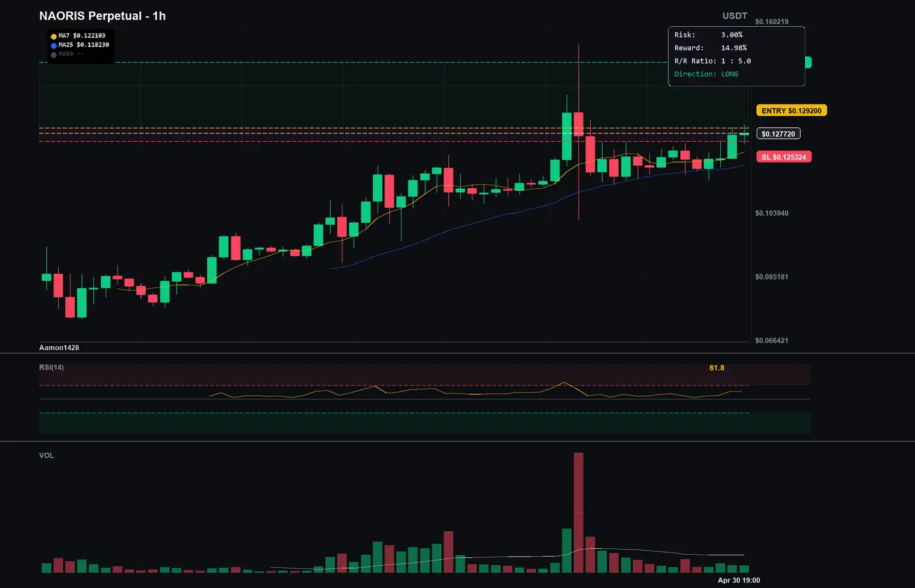Viewport: 915px width, 588px height.
Task: Click the blue MA25 legend dot
Action: [x=54, y=46]
